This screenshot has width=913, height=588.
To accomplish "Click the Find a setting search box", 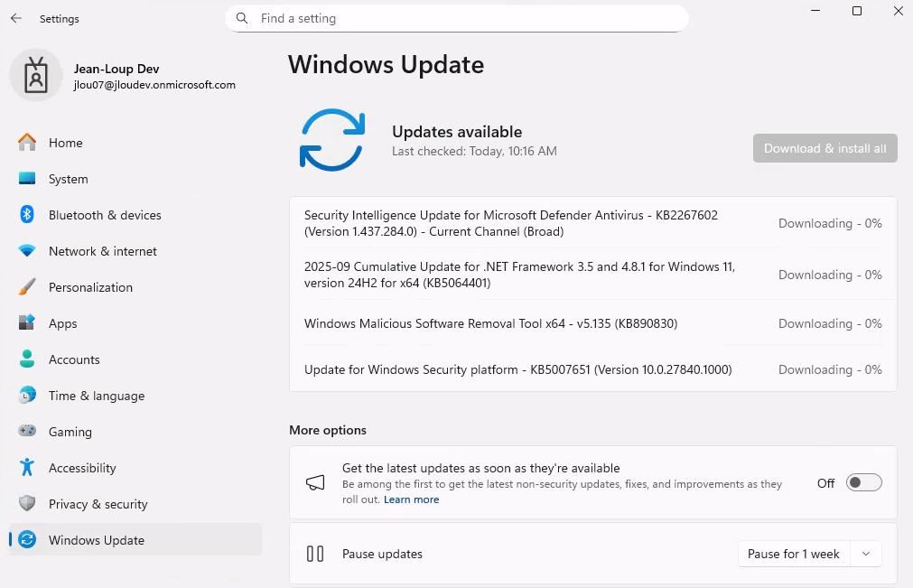I will point(456,18).
